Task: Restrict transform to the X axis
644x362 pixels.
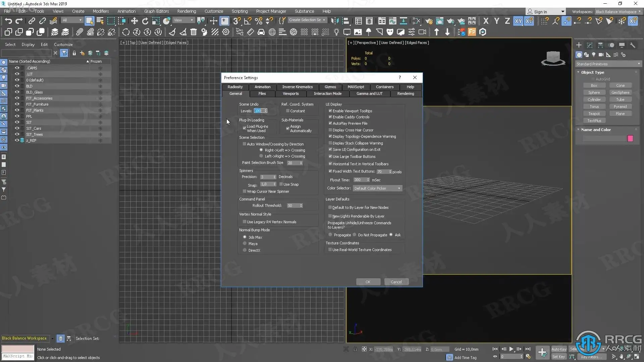Action: pos(486,21)
